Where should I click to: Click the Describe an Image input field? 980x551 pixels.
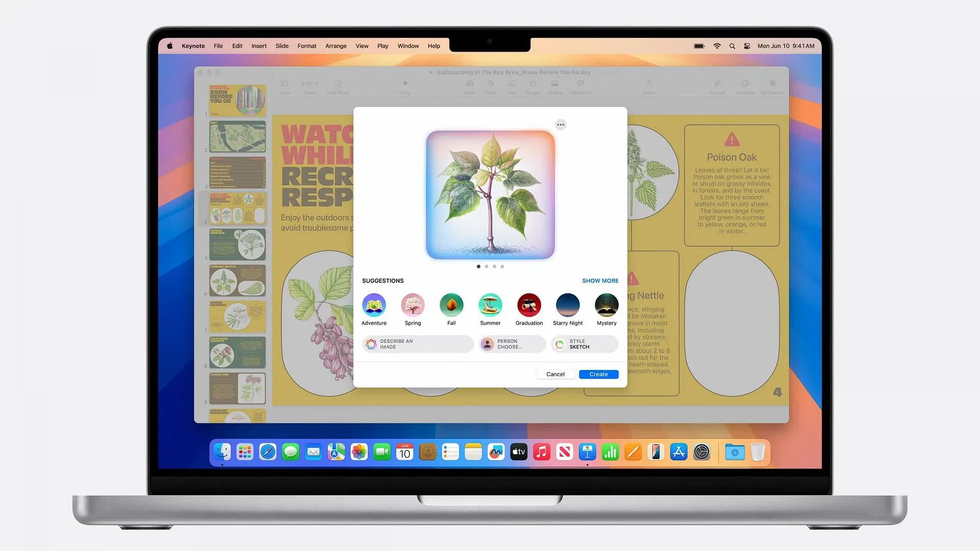point(418,344)
